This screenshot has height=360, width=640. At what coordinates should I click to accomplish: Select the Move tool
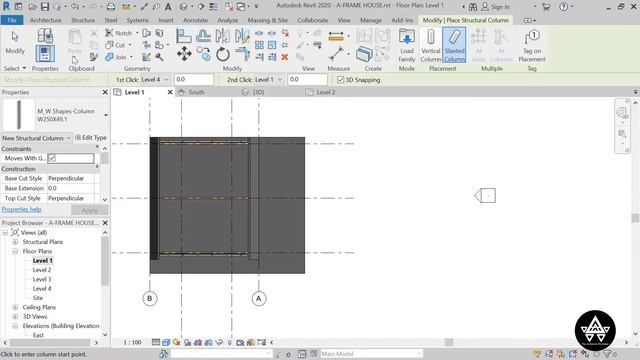[x=184, y=54]
